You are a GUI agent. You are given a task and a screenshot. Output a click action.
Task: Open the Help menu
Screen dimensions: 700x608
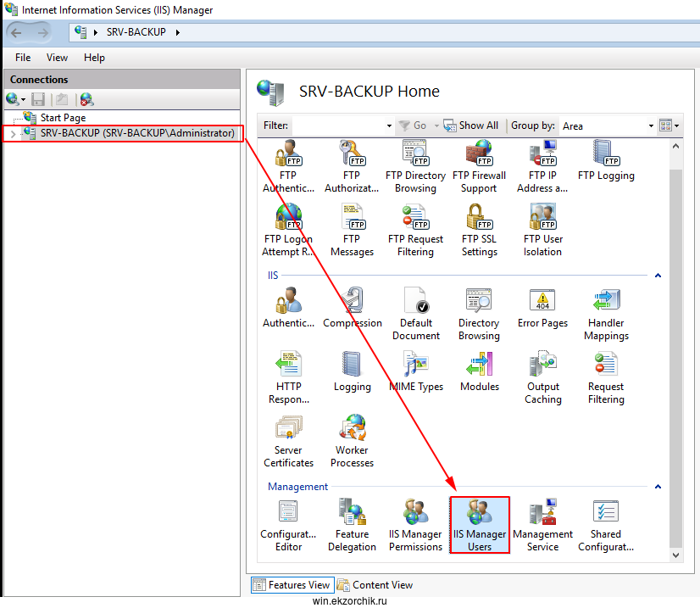[94, 58]
